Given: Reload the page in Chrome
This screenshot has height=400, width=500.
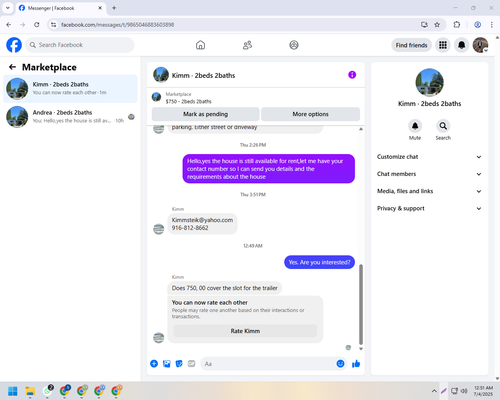Looking at the screenshot, I should click(x=37, y=25).
